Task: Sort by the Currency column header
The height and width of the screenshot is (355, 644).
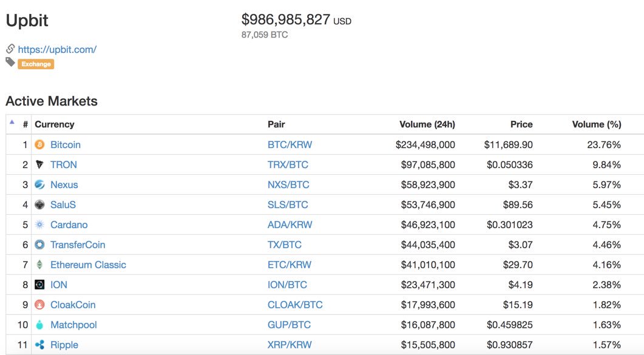Action: (54, 124)
